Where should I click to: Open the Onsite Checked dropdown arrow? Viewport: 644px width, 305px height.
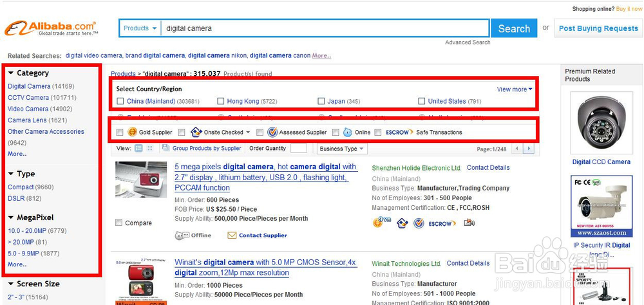248,132
